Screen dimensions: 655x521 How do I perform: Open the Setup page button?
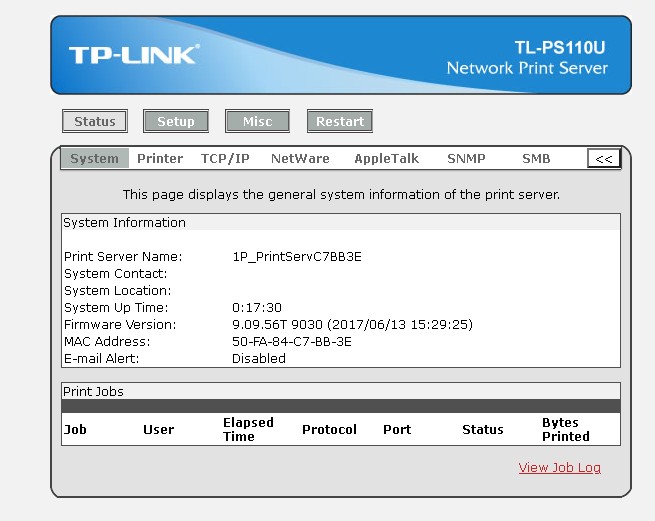click(x=176, y=121)
